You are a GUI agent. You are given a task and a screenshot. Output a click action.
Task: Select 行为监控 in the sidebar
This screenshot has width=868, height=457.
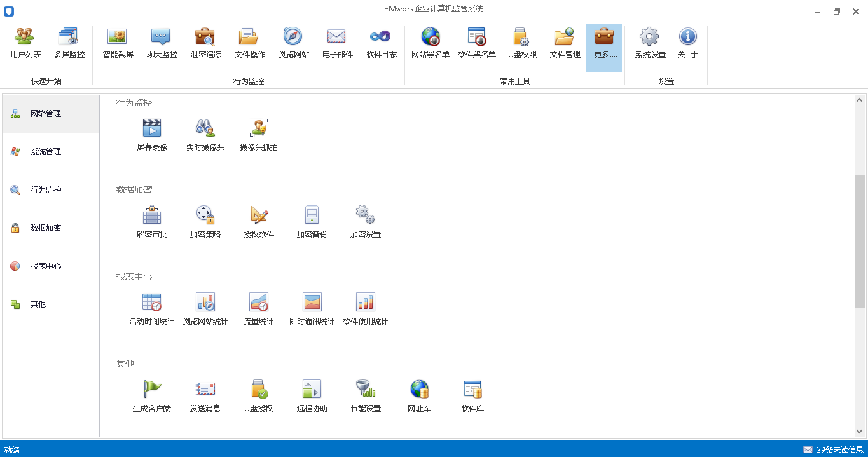[x=51, y=190]
